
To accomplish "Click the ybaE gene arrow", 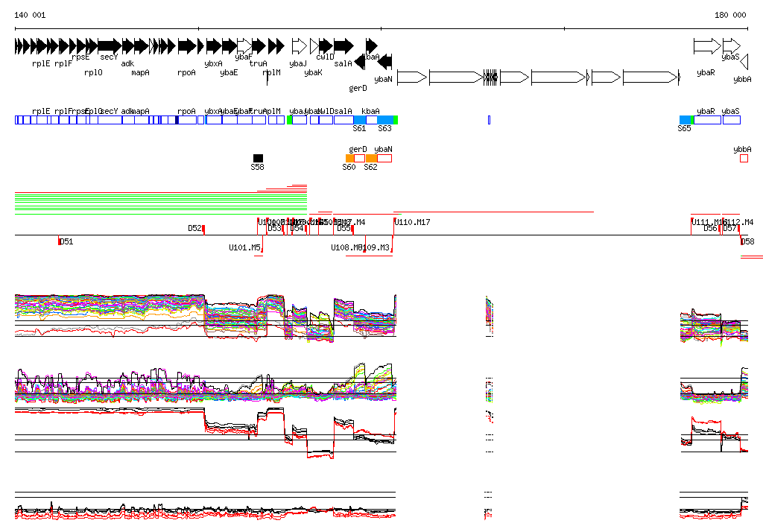I will point(229,46).
